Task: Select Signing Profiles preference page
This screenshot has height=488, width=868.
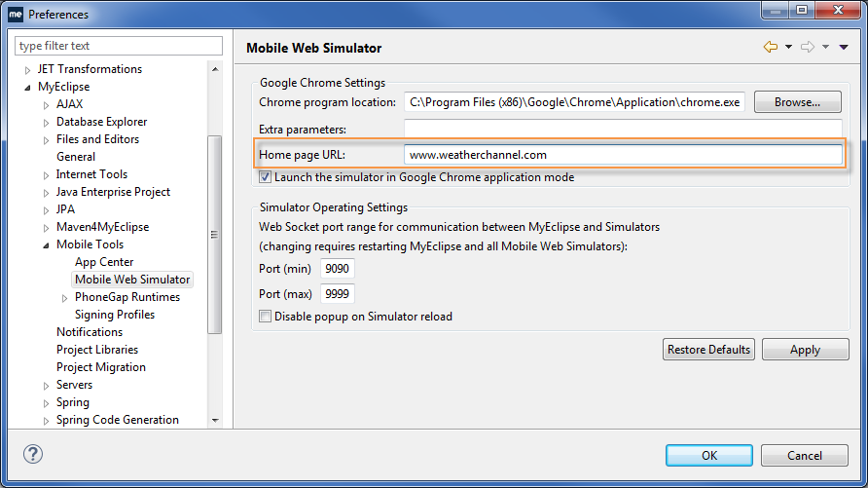Action: (114, 315)
